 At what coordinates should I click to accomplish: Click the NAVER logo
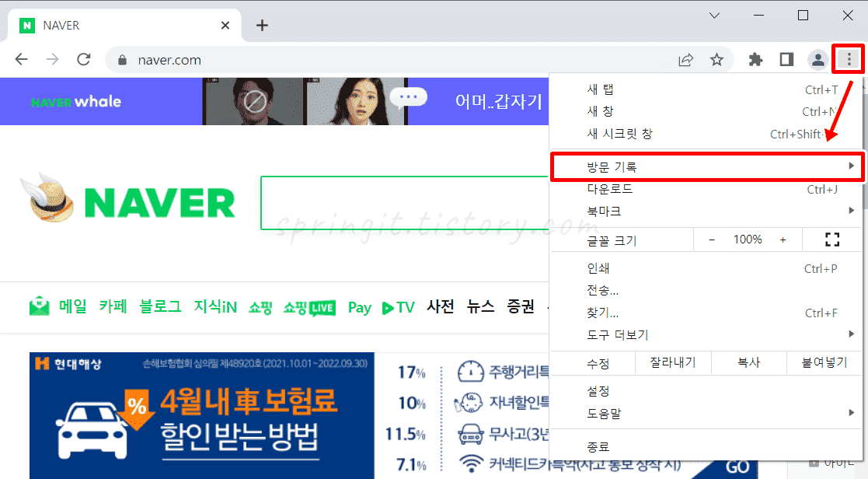tap(159, 203)
